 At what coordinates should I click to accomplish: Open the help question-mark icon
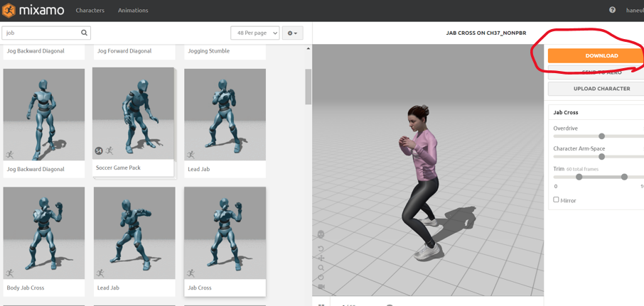(613, 10)
